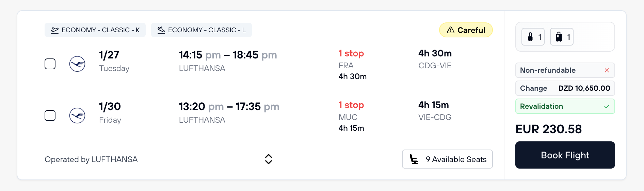Select the 1/30 Friday return flight checkbox
The width and height of the screenshot is (644, 191).
[50, 116]
